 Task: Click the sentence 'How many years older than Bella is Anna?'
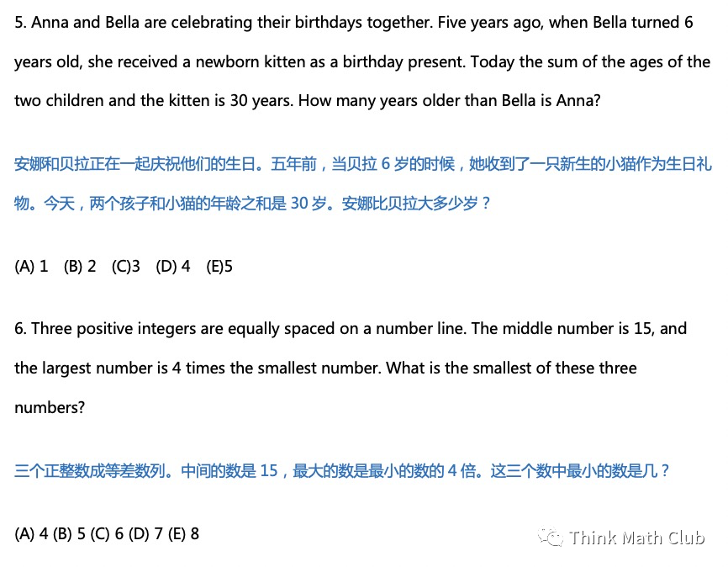point(450,100)
